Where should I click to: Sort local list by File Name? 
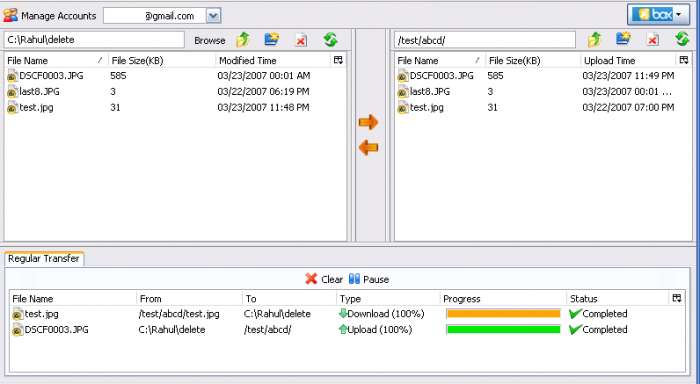pos(56,60)
